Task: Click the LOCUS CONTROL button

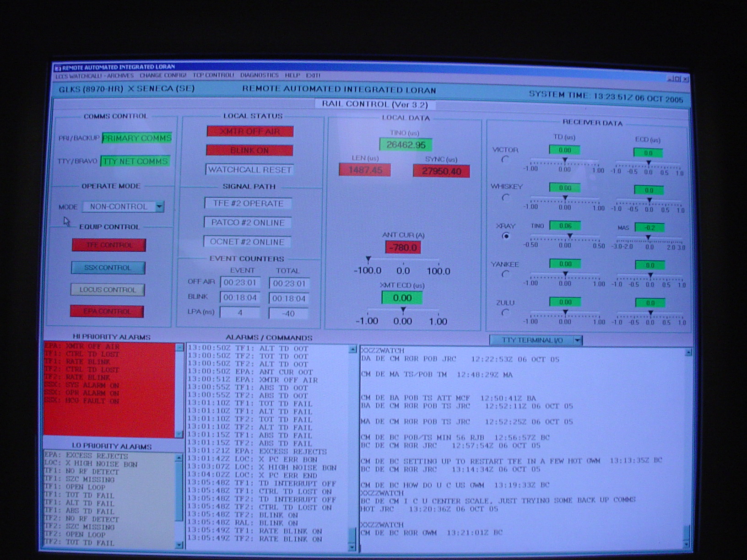Action: tap(108, 289)
